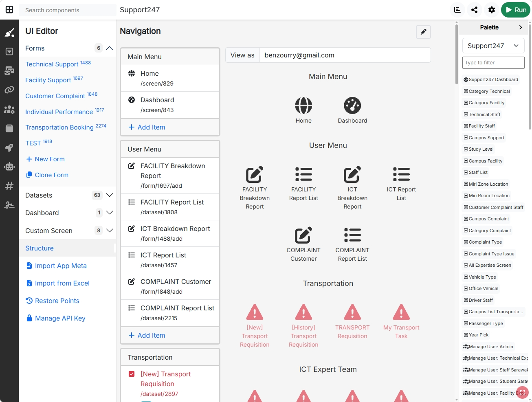Select the Structure menu item
This screenshot has height=402, width=532.
[67, 248]
